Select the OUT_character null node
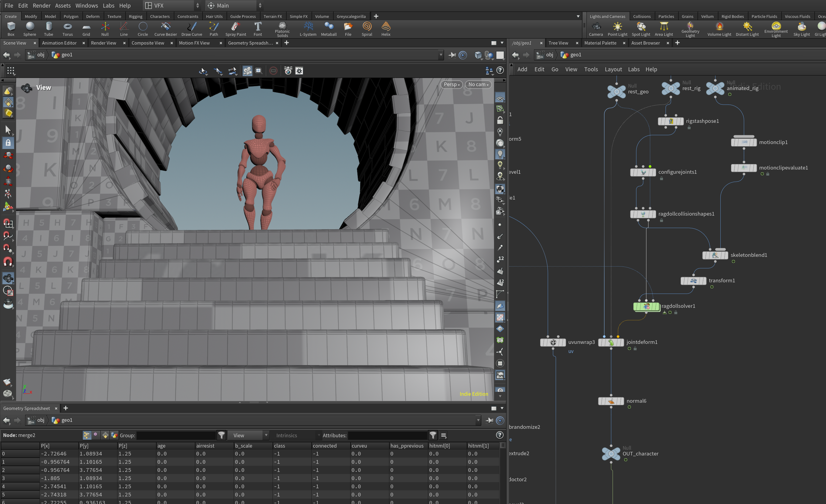This screenshot has width=826, height=504. pyautogui.click(x=611, y=454)
